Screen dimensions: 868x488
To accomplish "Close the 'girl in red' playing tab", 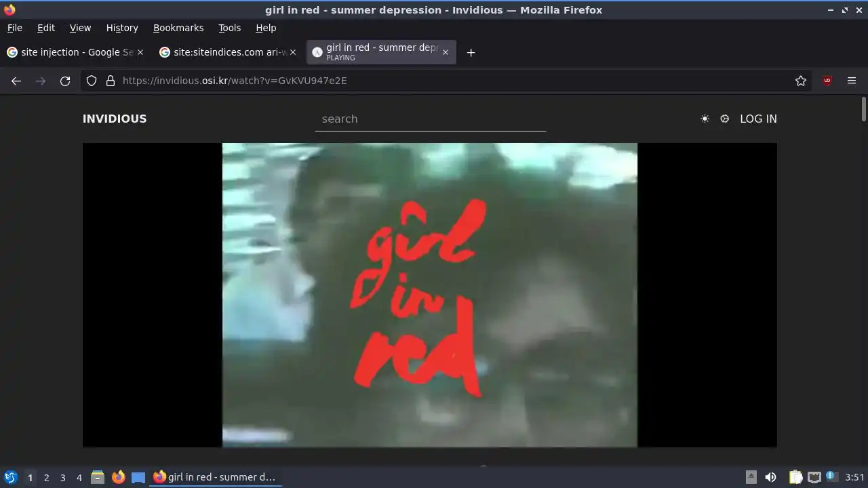I will tap(446, 52).
